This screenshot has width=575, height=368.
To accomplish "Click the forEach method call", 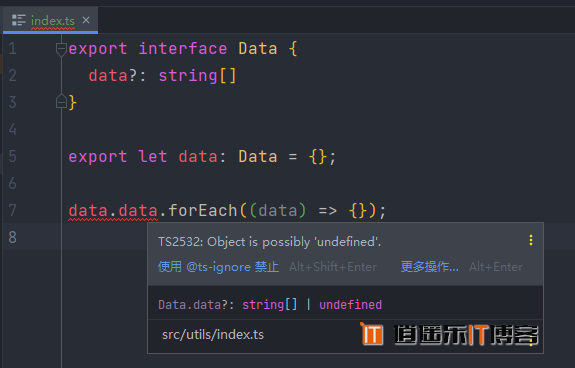I will tap(202, 211).
